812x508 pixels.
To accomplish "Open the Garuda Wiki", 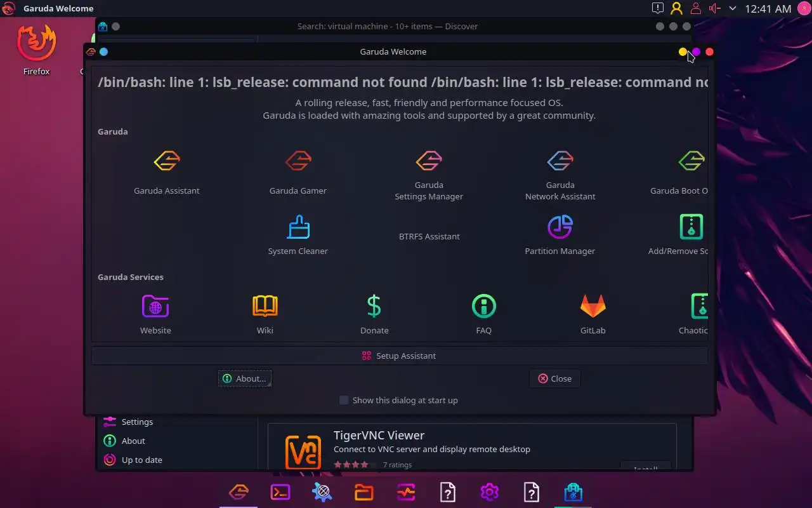I will [x=265, y=314].
